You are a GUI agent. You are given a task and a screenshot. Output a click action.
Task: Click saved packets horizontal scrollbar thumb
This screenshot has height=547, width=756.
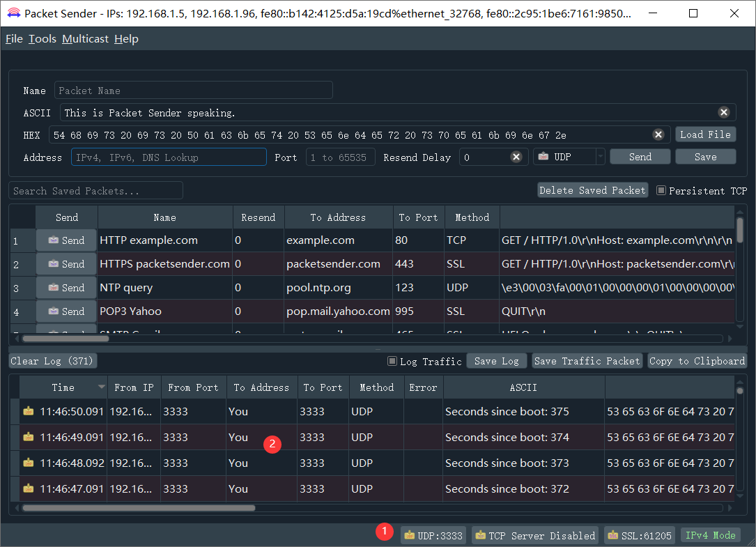pyautogui.click(x=65, y=339)
